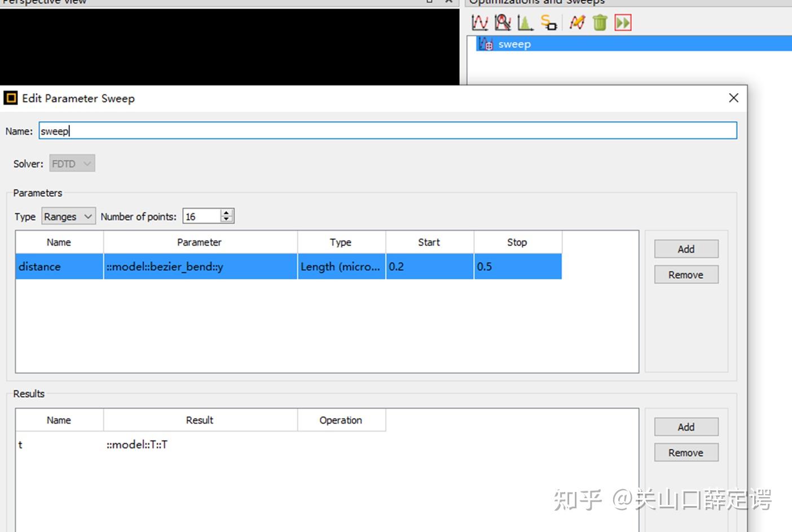Add a new parameter with the Add button
Image resolution: width=792 pixels, height=532 pixels.
point(685,249)
